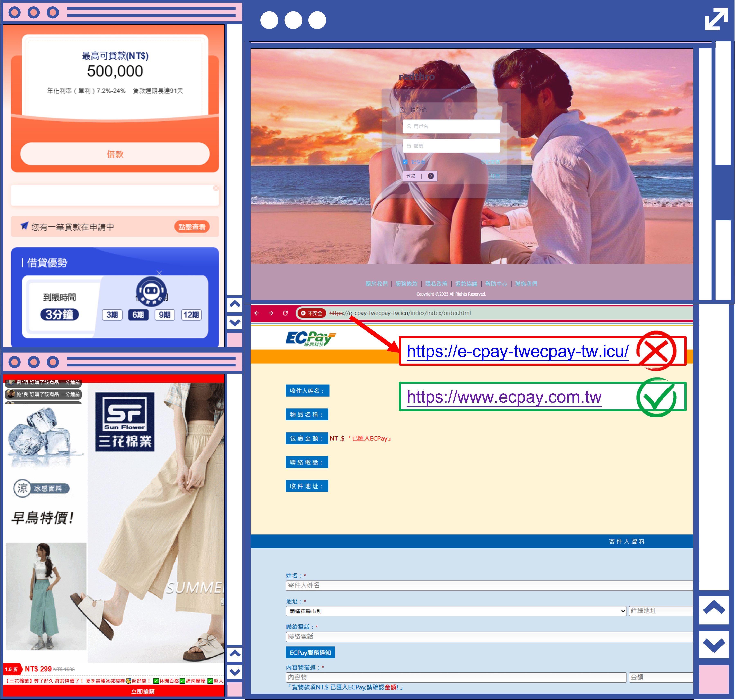Select the 3期 installment option
Viewport: 735px width, 700px height.
point(112,315)
